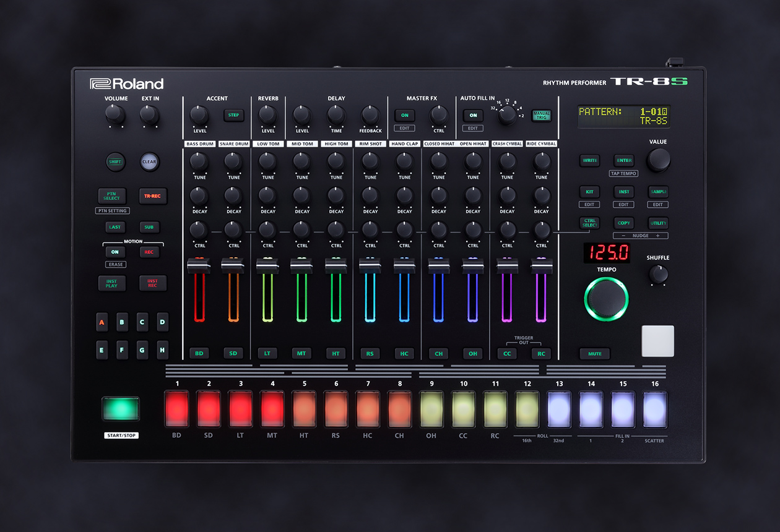This screenshot has width=780, height=532.
Task: Toggle the AUTO FILL IN ON button
Action: (x=473, y=115)
